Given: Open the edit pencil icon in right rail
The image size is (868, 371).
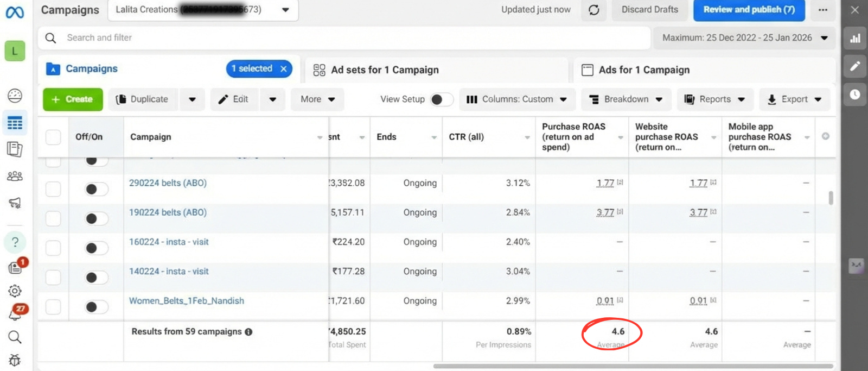Looking at the screenshot, I should pos(855,66).
